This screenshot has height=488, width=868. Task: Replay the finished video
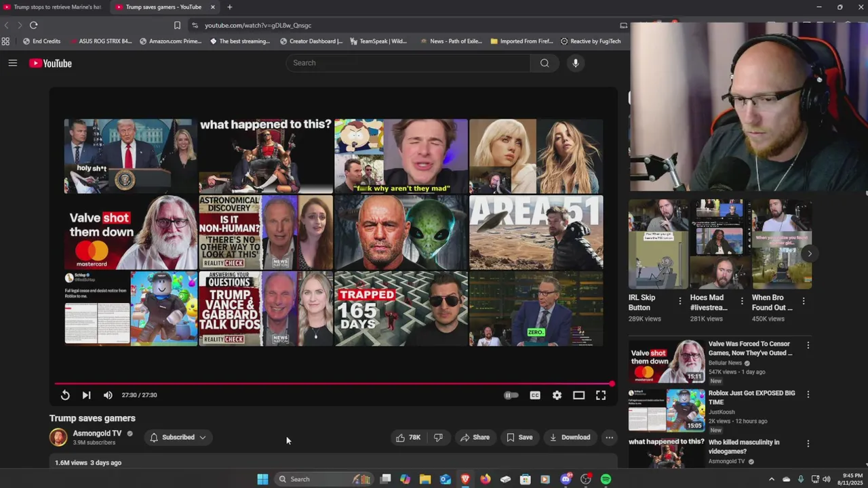(x=65, y=395)
